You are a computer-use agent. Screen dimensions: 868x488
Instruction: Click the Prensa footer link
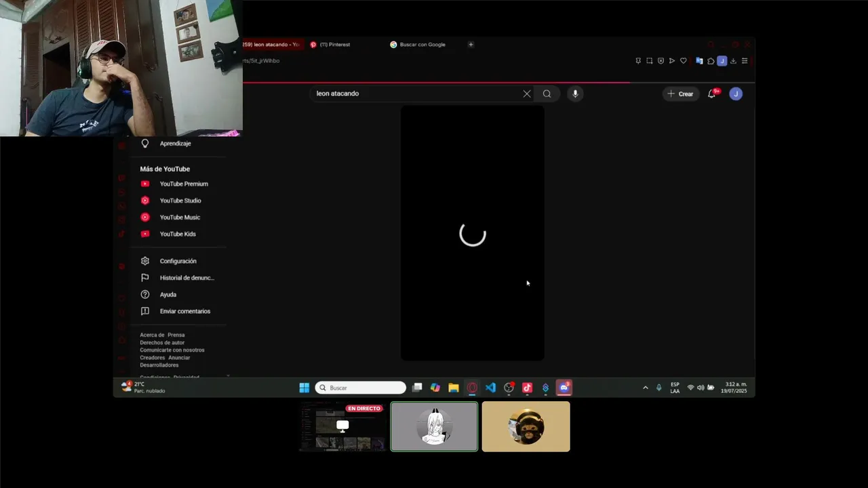click(x=176, y=335)
